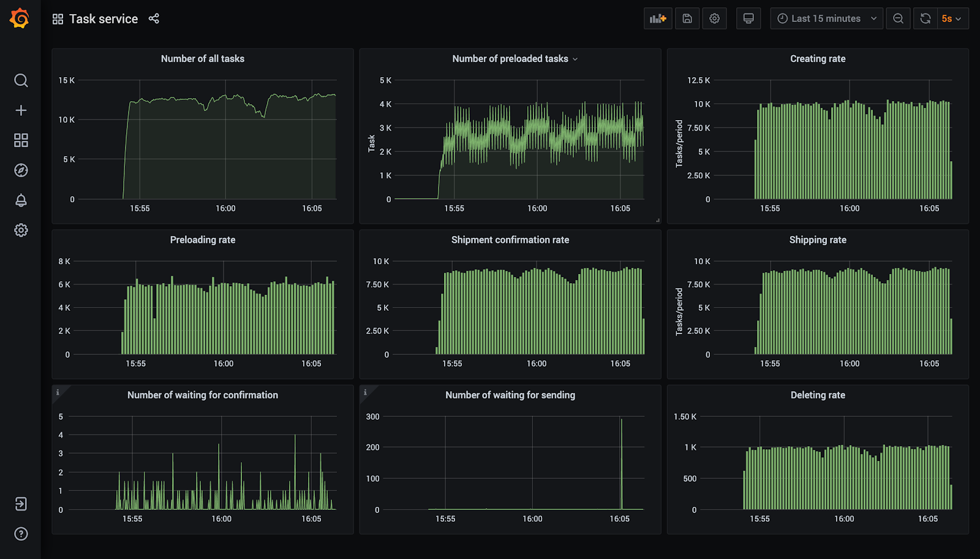Click the Shipping rate panel title

[x=818, y=240]
